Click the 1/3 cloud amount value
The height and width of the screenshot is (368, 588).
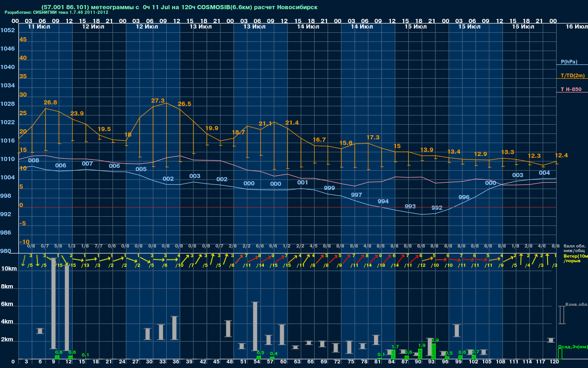pyautogui.click(x=72, y=246)
